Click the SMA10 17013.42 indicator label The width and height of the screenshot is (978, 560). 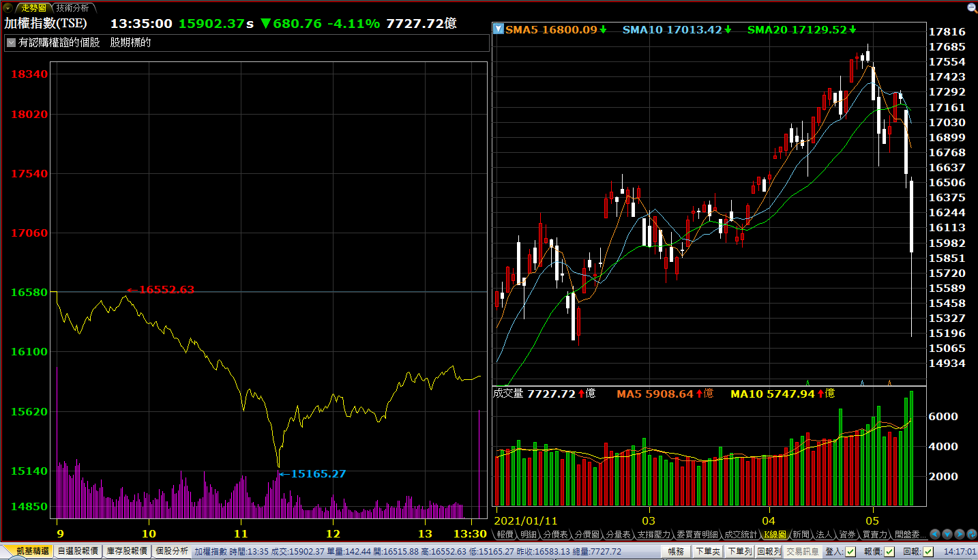pyautogui.click(x=677, y=29)
